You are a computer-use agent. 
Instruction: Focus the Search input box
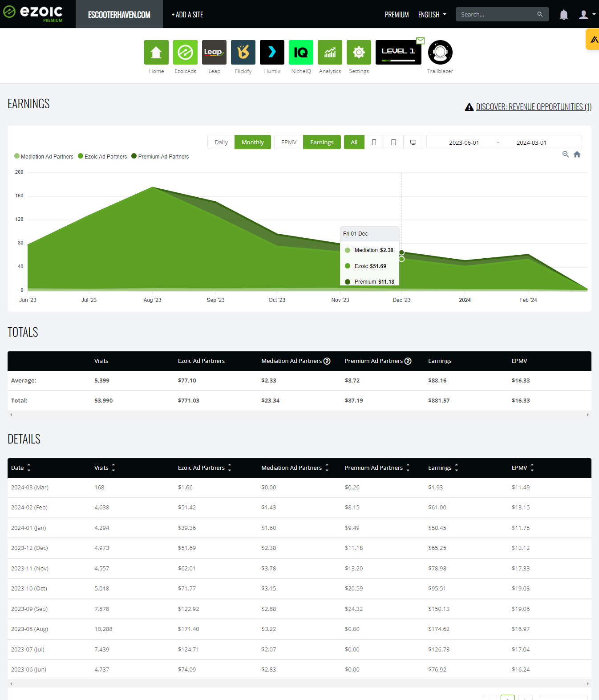497,14
